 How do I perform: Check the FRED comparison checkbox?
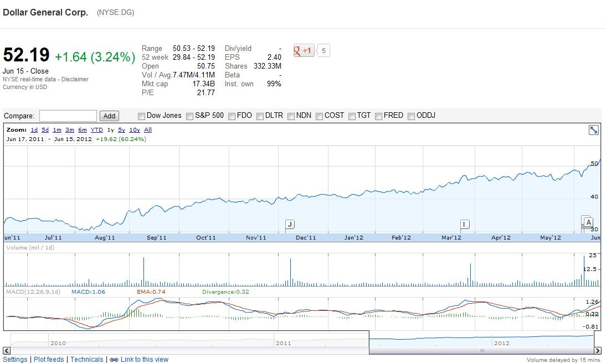(x=379, y=116)
